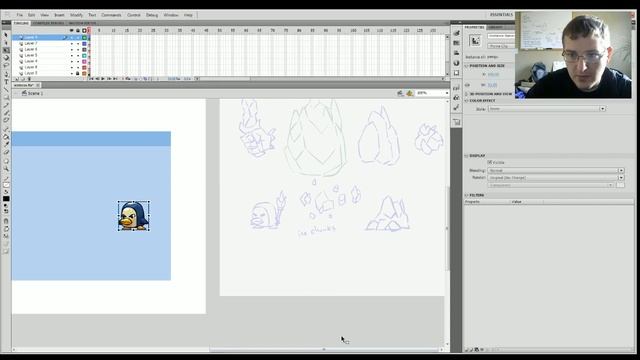Open the Window menu
Viewport: 640px width, 360px height.
click(171, 15)
